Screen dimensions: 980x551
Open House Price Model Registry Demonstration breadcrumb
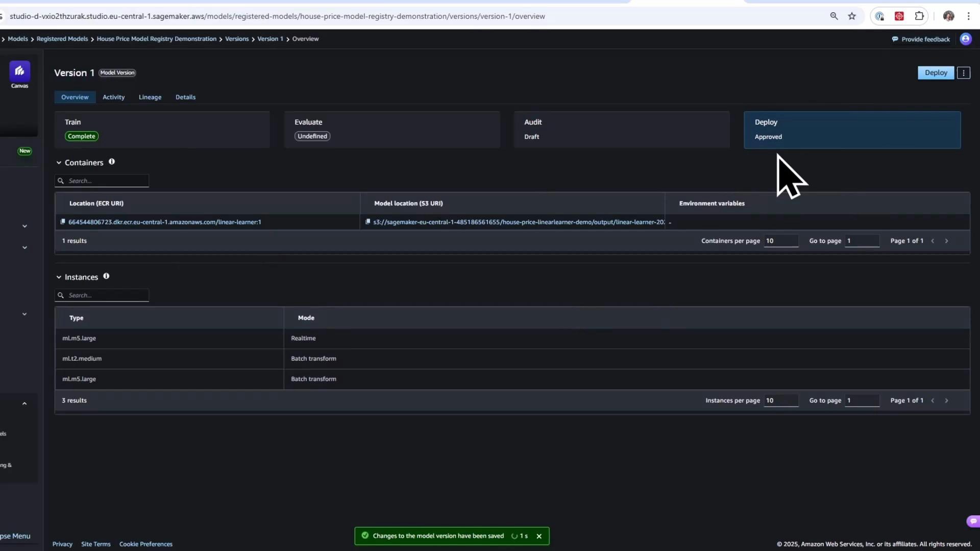157,39
